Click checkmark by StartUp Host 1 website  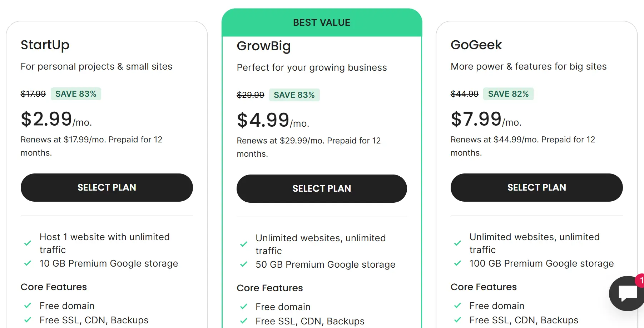pyautogui.click(x=28, y=243)
